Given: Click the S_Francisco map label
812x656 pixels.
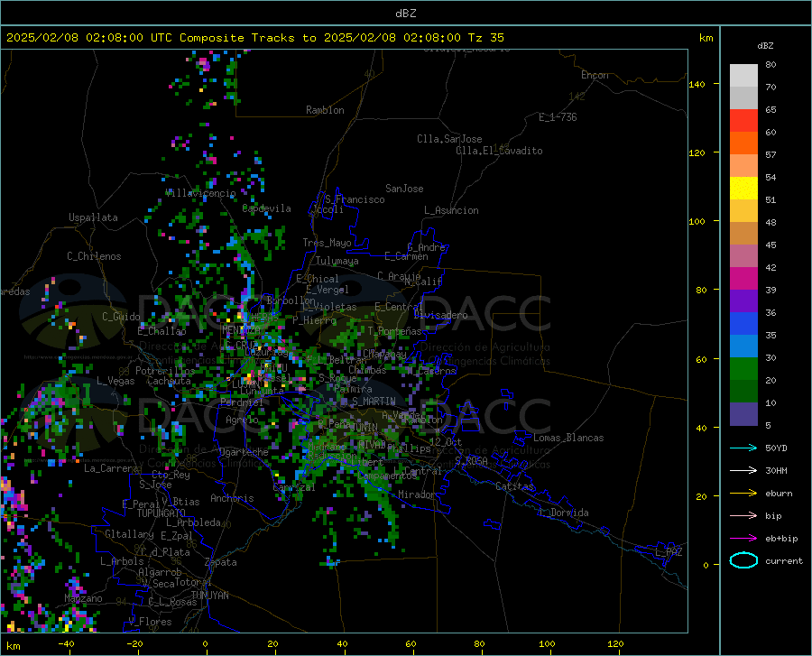Looking at the screenshot, I should (x=355, y=199).
